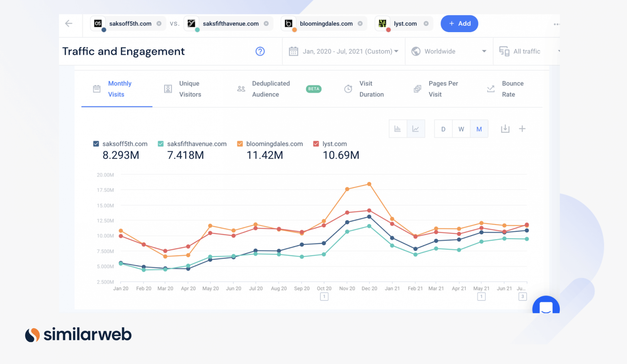The width and height of the screenshot is (627, 364).
Task: Uncheck saksoff5th.com legend checkbox
Action: click(96, 144)
